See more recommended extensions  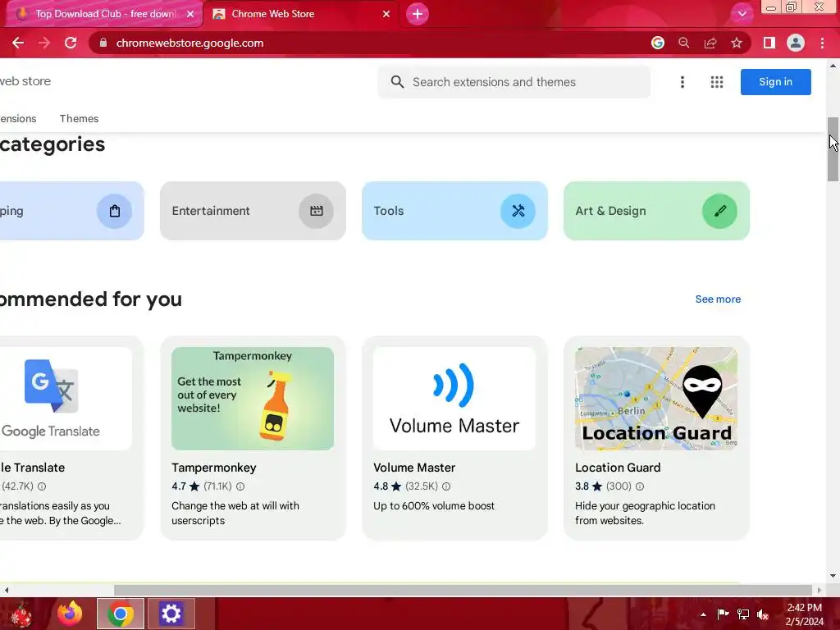pyautogui.click(x=718, y=299)
